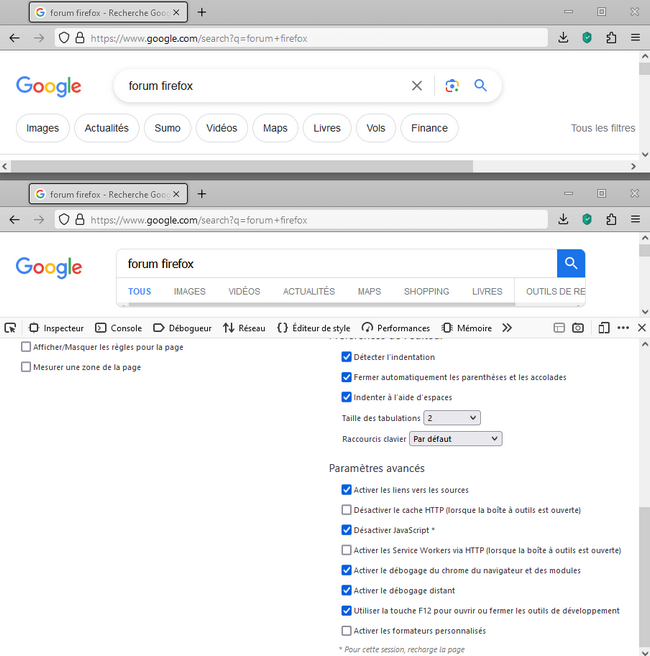
Task: Open the Raccourcis clavier dropdown
Action: click(456, 439)
